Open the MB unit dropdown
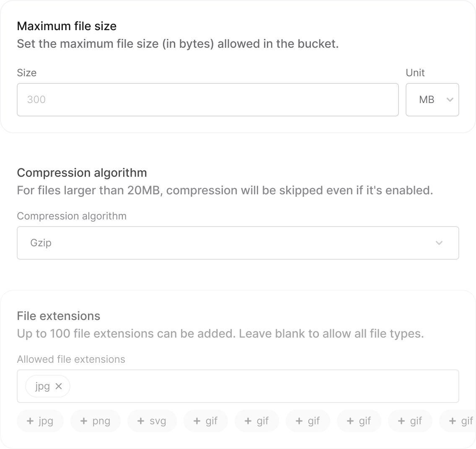This screenshot has width=476, height=449. pos(432,100)
